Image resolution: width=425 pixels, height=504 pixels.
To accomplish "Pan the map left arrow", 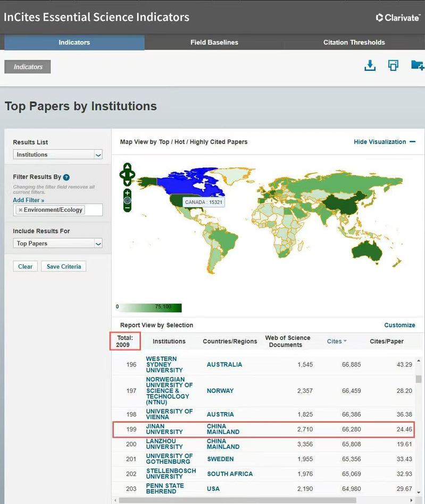I will click(x=122, y=174).
